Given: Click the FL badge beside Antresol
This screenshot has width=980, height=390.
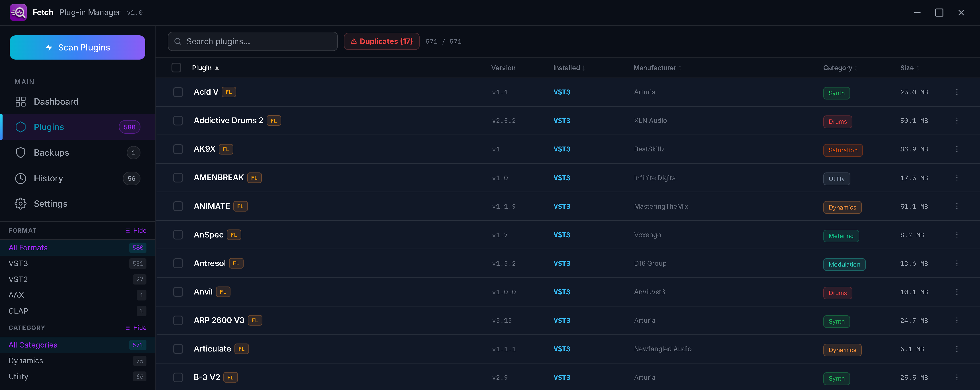Looking at the screenshot, I should pyautogui.click(x=236, y=263).
